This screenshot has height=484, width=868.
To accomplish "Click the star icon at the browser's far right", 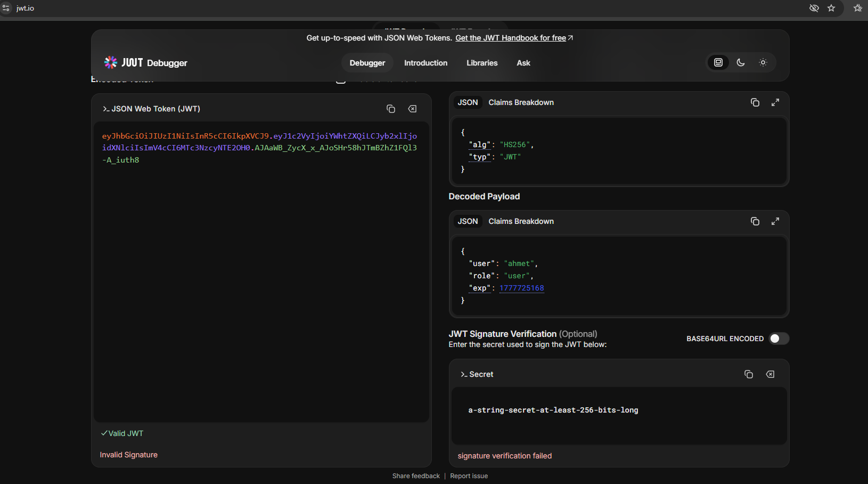I will 858,8.
